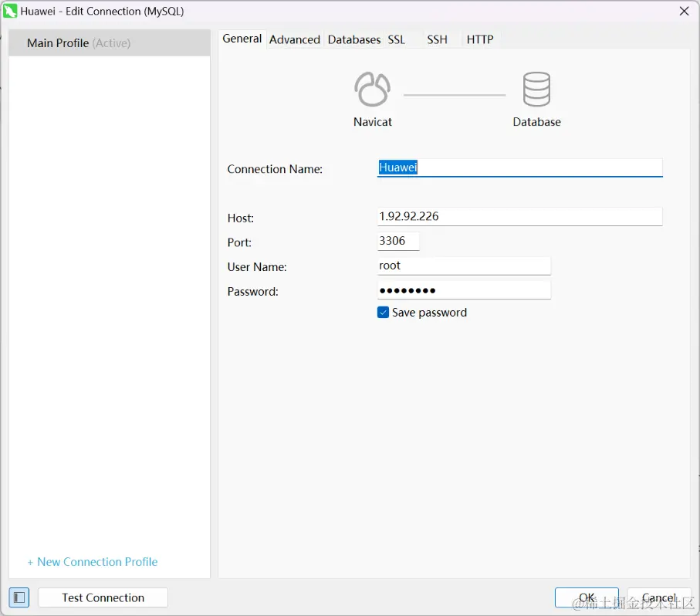The height and width of the screenshot is (616, 700).
Task: Select the HTTP tab
Action: (480, 39)
